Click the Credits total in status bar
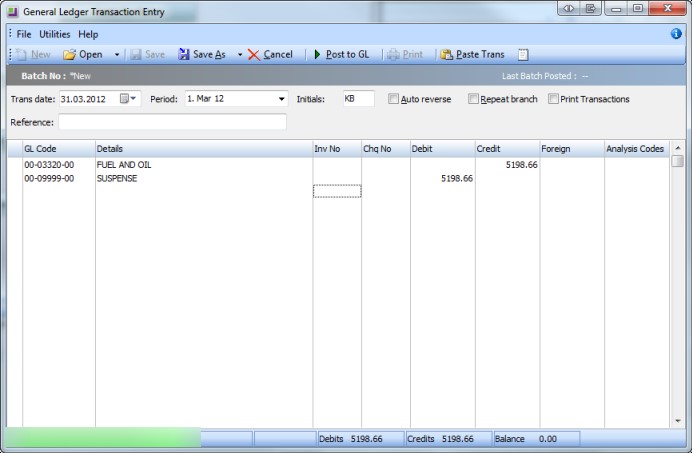Viewport: 692px width, 453px height. click(x=448, y=439)
